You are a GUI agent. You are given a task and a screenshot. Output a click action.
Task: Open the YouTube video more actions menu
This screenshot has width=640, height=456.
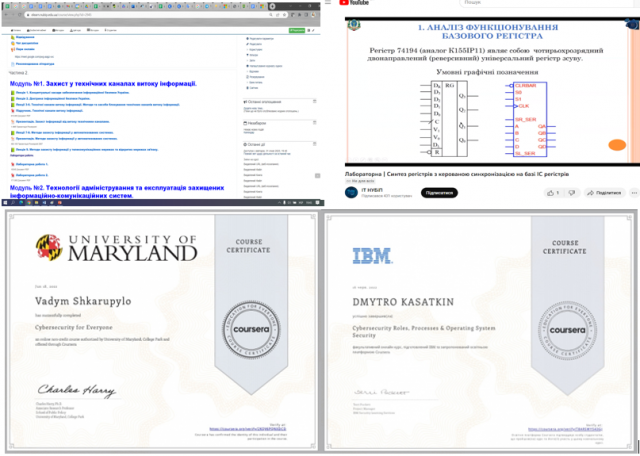tap(634, 193)
